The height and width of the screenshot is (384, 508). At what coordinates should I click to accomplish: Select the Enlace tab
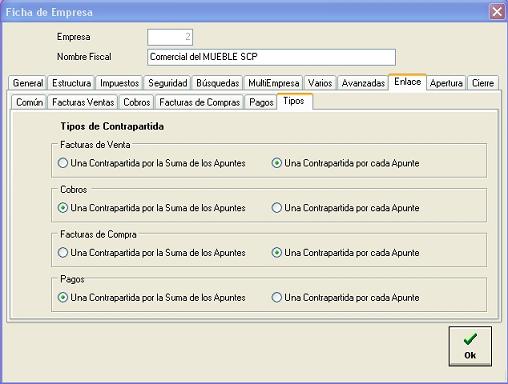(407, 82)
